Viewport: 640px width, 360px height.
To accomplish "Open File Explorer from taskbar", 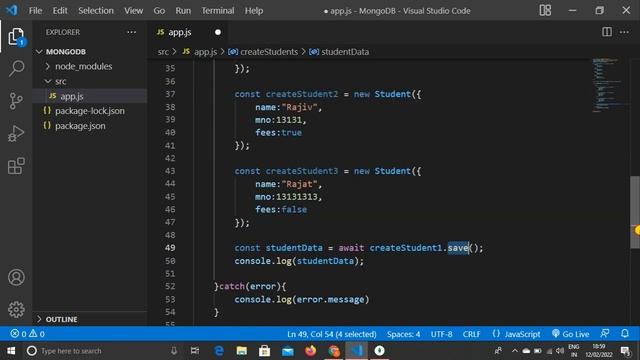I will tap(242, 351).
